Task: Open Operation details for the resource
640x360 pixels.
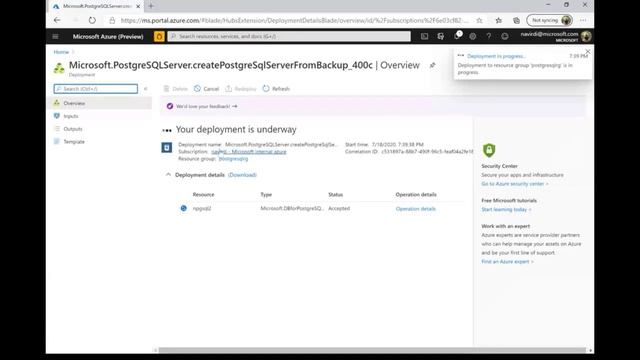Action: click(x=416, y=209)
